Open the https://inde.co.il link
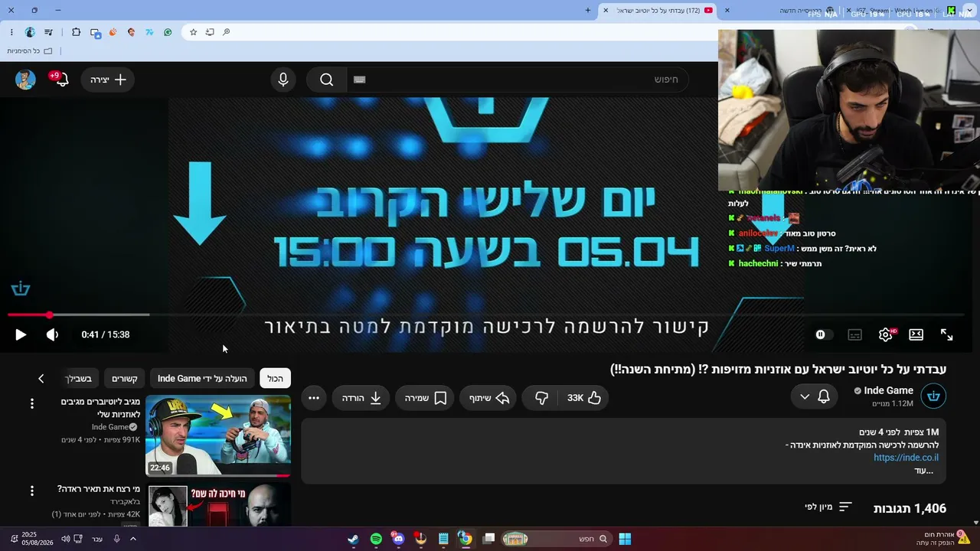 pos(906,458)
